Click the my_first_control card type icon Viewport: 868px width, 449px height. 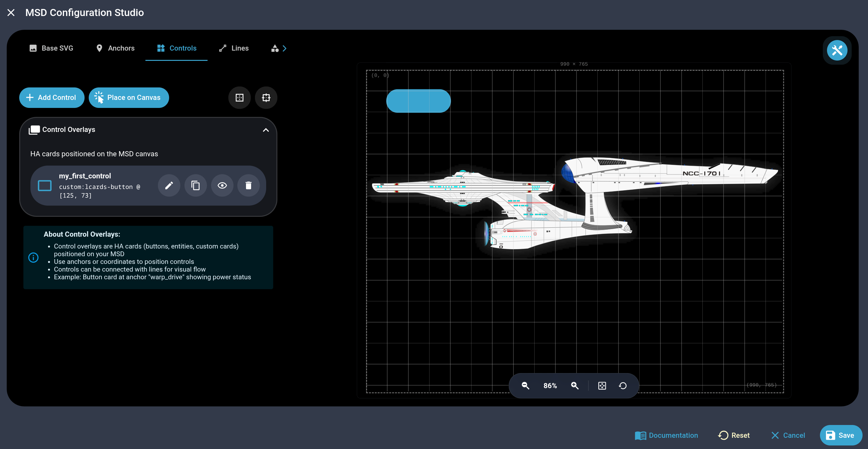coord(45,186)
